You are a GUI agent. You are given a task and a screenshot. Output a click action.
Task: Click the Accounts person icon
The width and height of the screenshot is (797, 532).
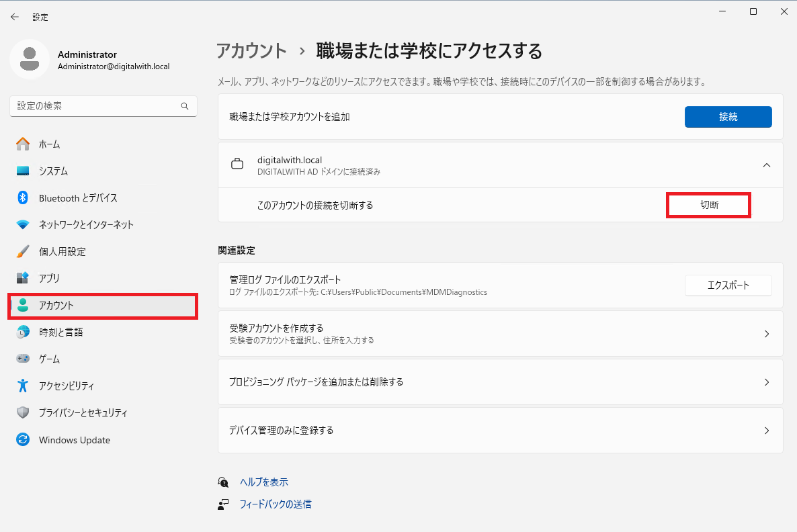[23, 305]
